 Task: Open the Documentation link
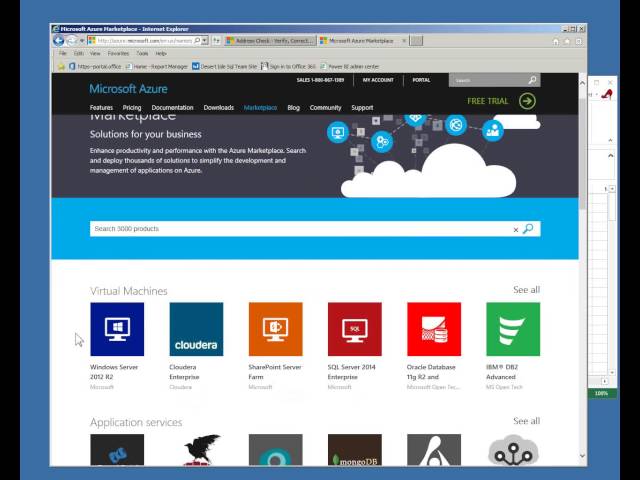click(172, 107)
